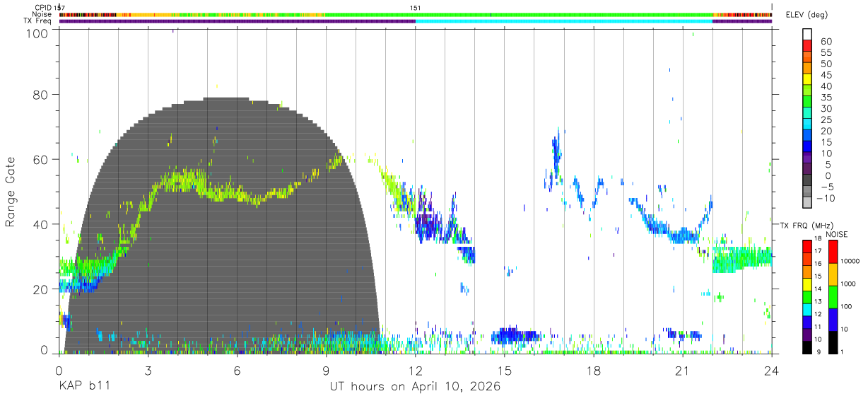Click the light gray bottom segment of the ELEV color bar

pyautogui.click(x=807, y=203)
